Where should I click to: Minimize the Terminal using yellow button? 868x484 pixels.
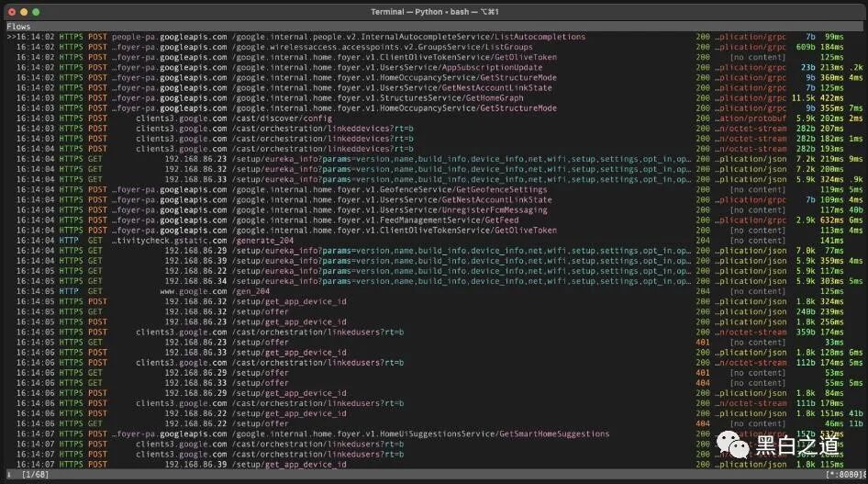click(x=24, y=12)
